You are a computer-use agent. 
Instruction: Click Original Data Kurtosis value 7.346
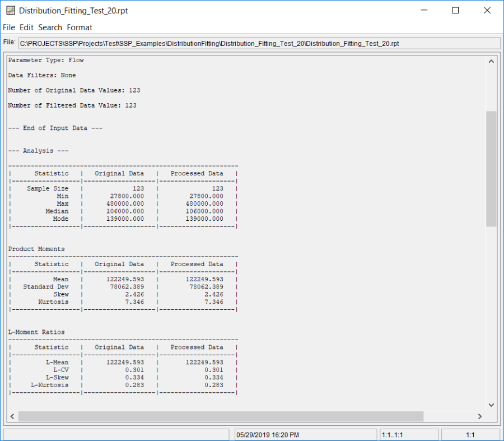(134, 302)
